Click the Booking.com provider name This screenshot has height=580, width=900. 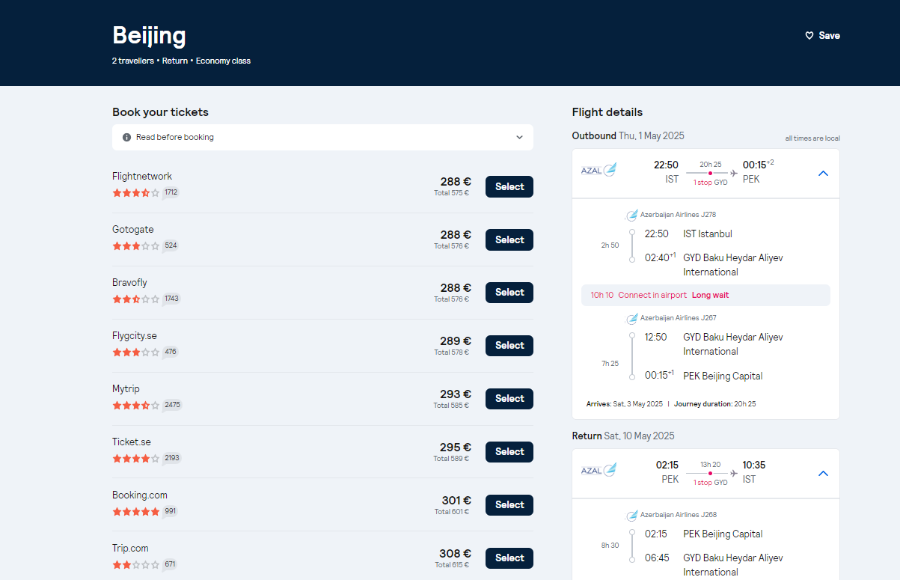pos(139,495)
